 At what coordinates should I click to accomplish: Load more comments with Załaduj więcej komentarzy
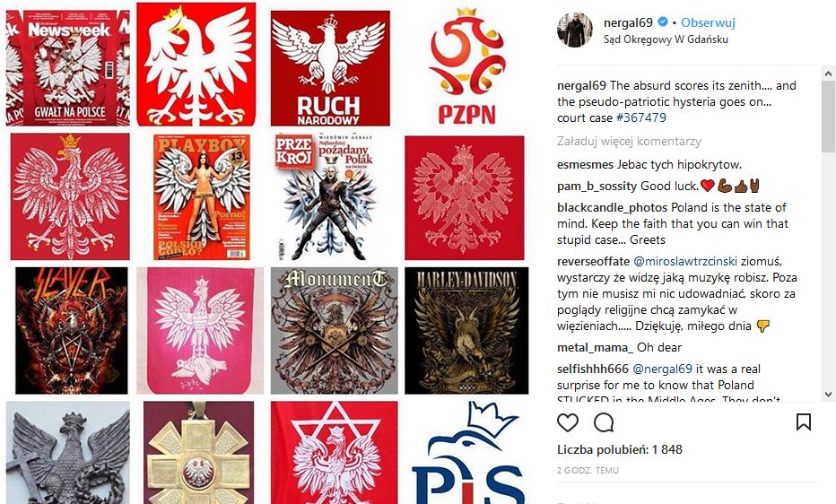[629, 141]
